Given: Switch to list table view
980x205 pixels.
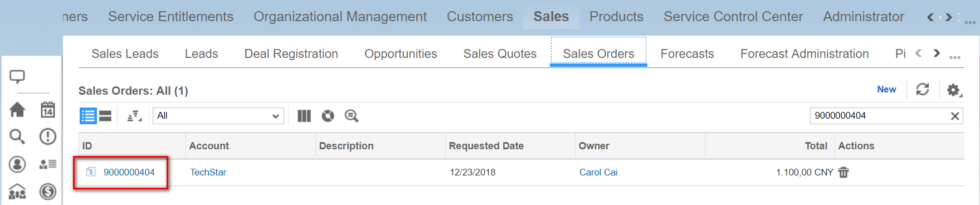Looking at the screenshot, I should point(88,116).
